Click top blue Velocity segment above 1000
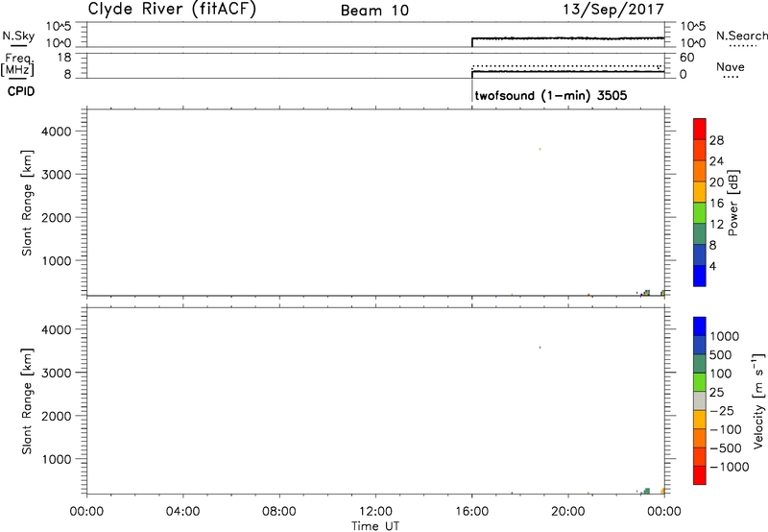Image resolution: width=768 pixels, height=532 pixels. [700, 326]
